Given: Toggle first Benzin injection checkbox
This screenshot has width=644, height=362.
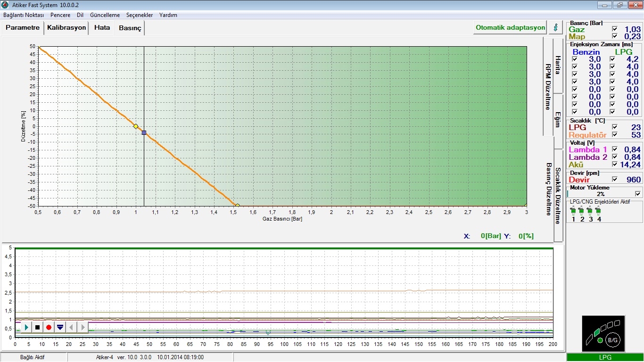Looking at the screenshot, I should coord(574,59).
